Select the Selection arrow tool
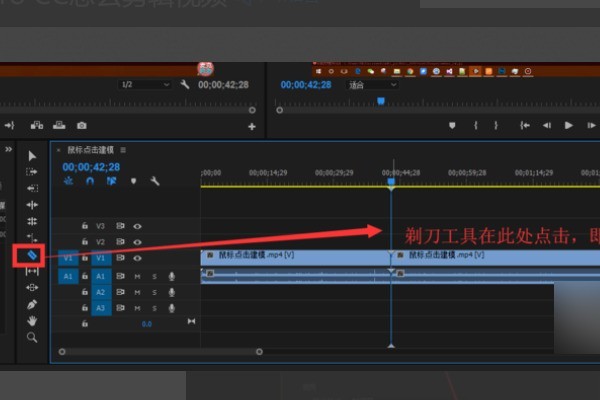 pos(32,156)
